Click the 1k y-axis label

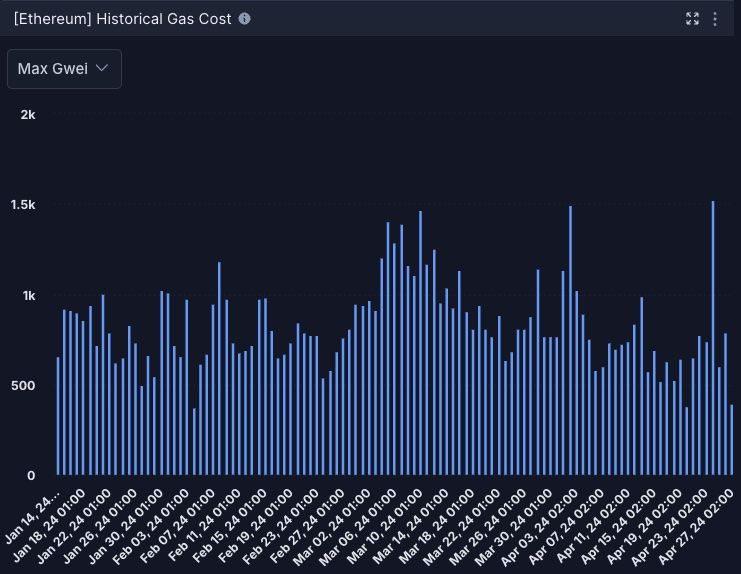[28, 296]
